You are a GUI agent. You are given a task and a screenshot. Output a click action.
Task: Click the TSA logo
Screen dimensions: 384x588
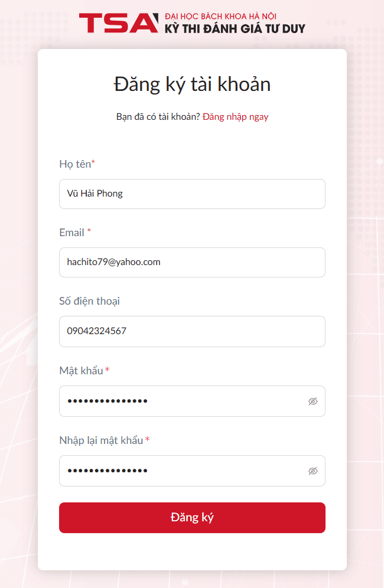click(118, 22)
